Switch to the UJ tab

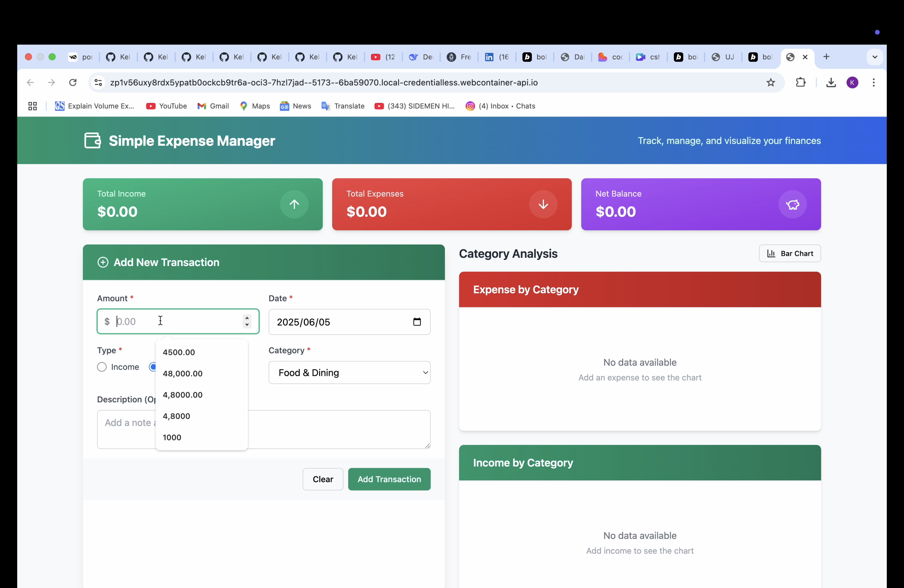[x=723, y=57]
